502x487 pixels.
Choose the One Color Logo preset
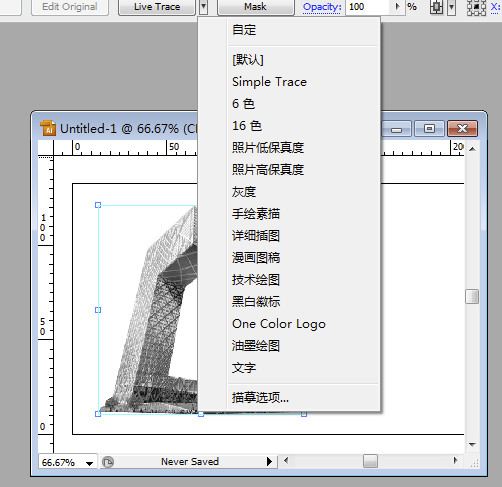279,324
